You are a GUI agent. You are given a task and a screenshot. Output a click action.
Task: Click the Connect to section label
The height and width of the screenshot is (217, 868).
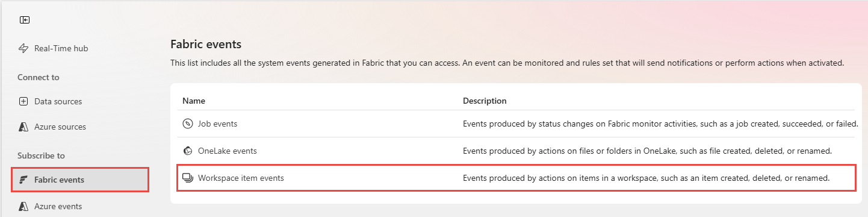pos(39,77)
